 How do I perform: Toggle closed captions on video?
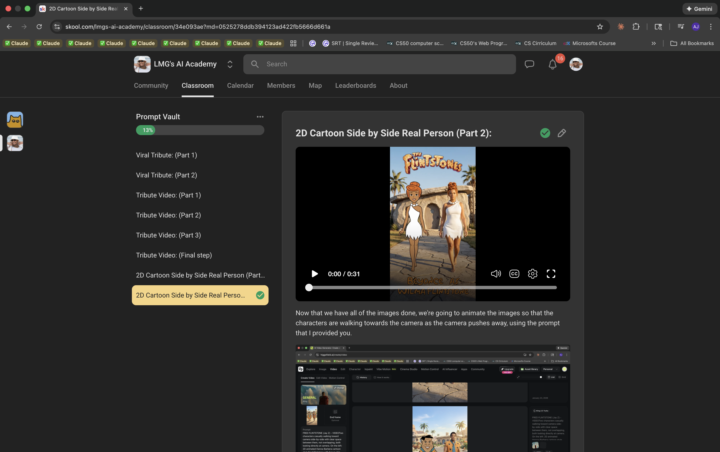pyautogui.click(x=514, y=273)
